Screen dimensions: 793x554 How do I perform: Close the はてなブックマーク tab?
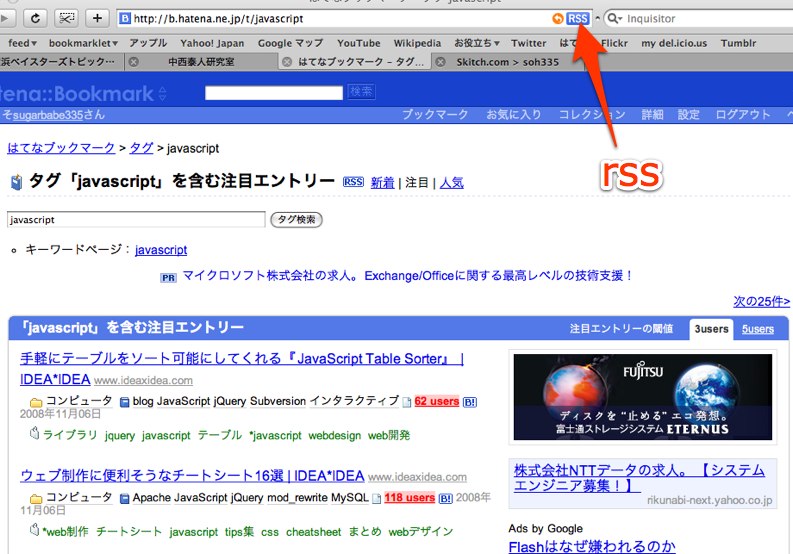click(287, 62)
